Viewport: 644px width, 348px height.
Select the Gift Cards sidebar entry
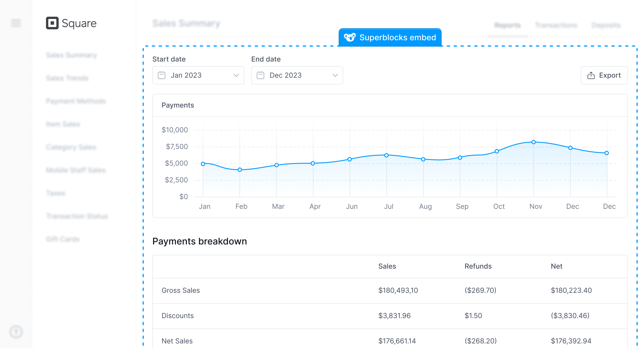point(63,239)
